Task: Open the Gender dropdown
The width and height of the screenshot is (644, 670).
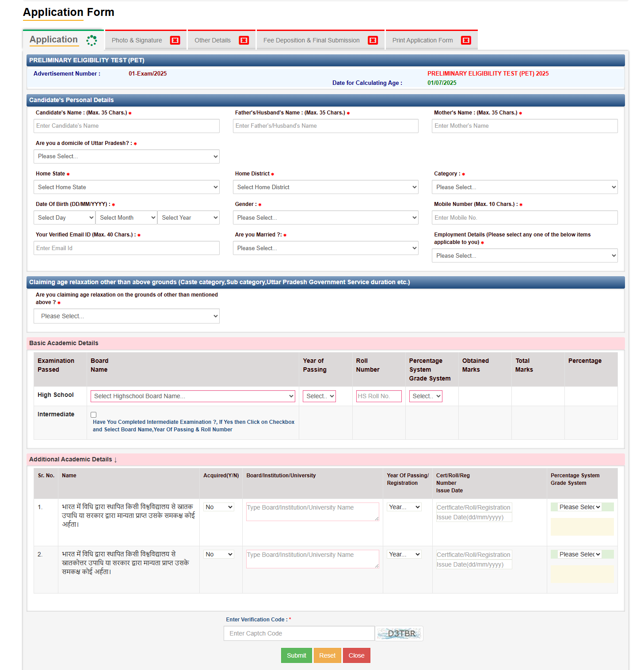Action: pos(326,217)
